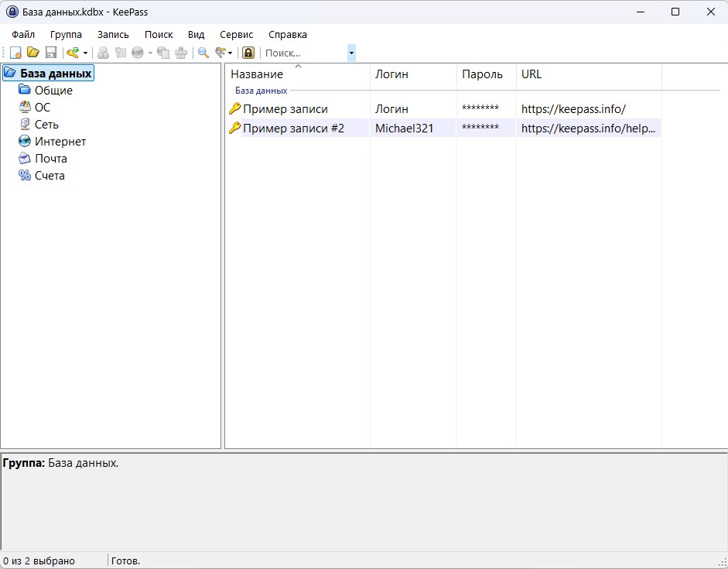
Task: Maximize the KeePass window
Action: [x=675, y=12]
